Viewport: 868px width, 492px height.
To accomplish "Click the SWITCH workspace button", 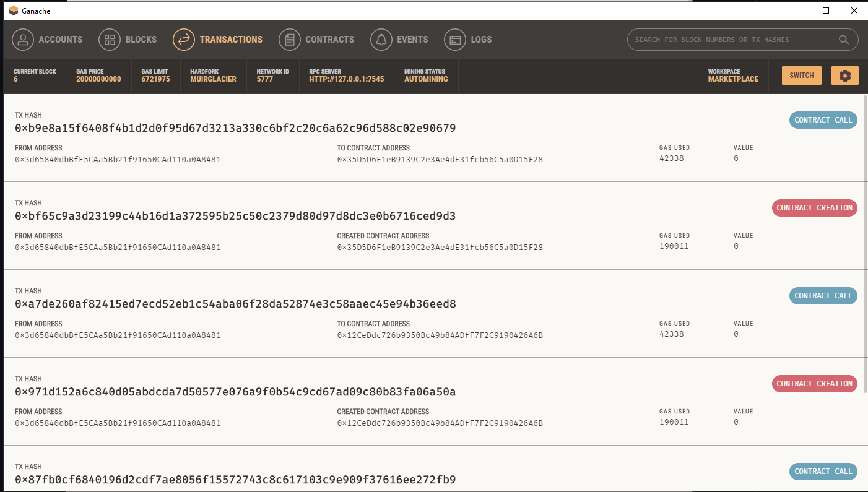I will click(802, 76).
